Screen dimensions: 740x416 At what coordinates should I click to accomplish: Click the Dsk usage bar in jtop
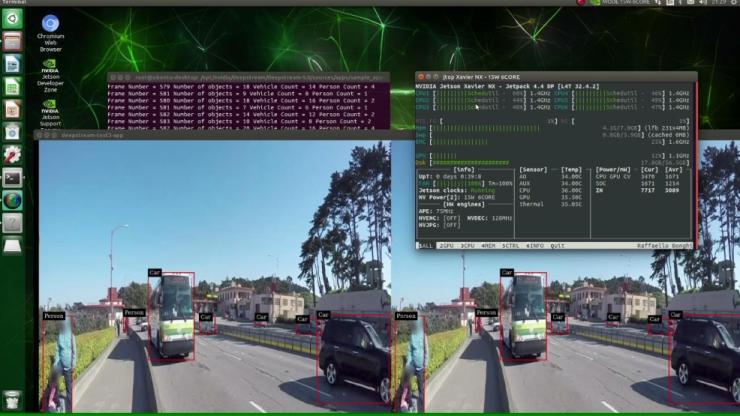point(552,162)
